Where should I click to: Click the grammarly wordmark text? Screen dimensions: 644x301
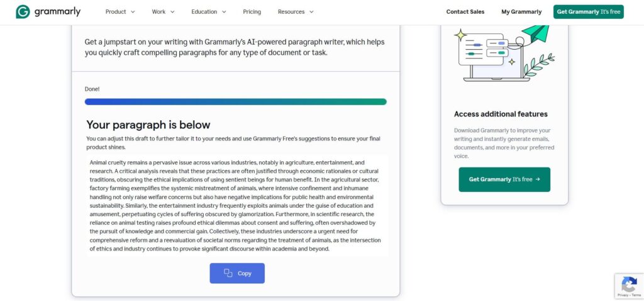click(x=57, y=12)
